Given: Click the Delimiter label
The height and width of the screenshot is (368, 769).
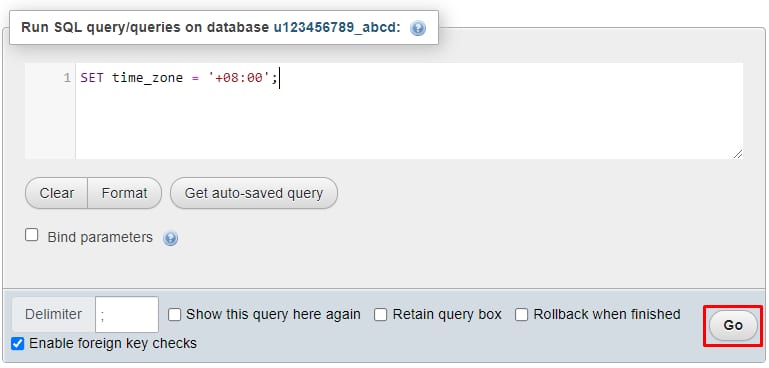Looking at the screenshot, I should [53, 315].
